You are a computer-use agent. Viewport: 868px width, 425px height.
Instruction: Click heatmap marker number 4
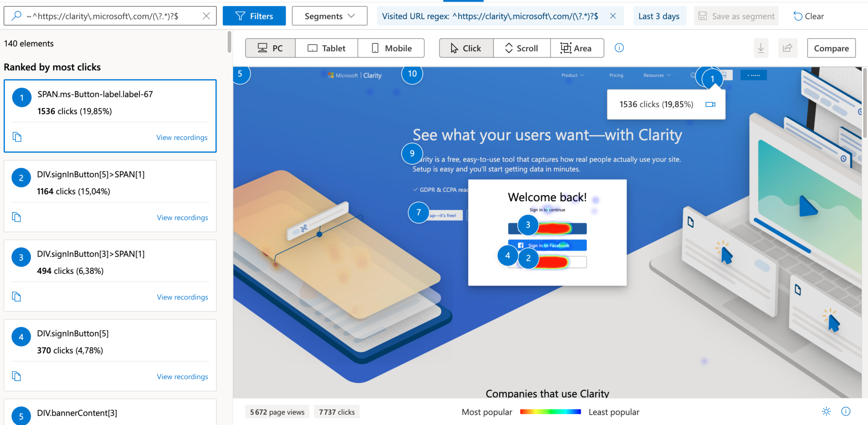(508, 256)
